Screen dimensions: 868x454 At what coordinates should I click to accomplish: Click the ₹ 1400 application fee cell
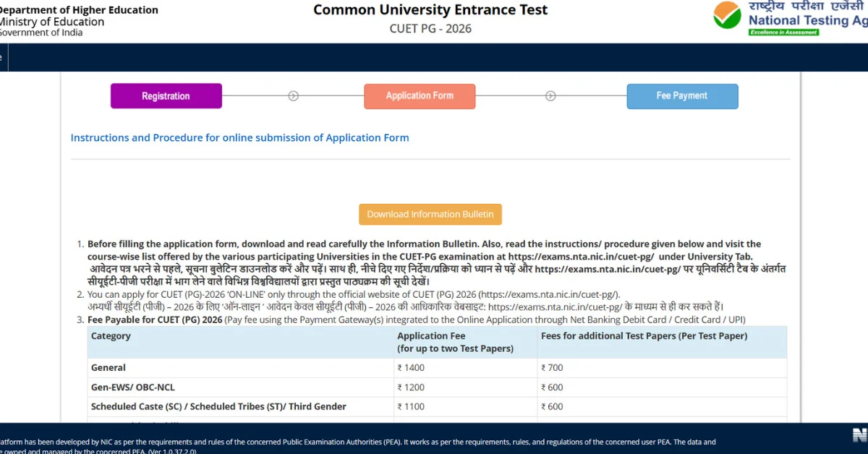(x=411, y=367)
